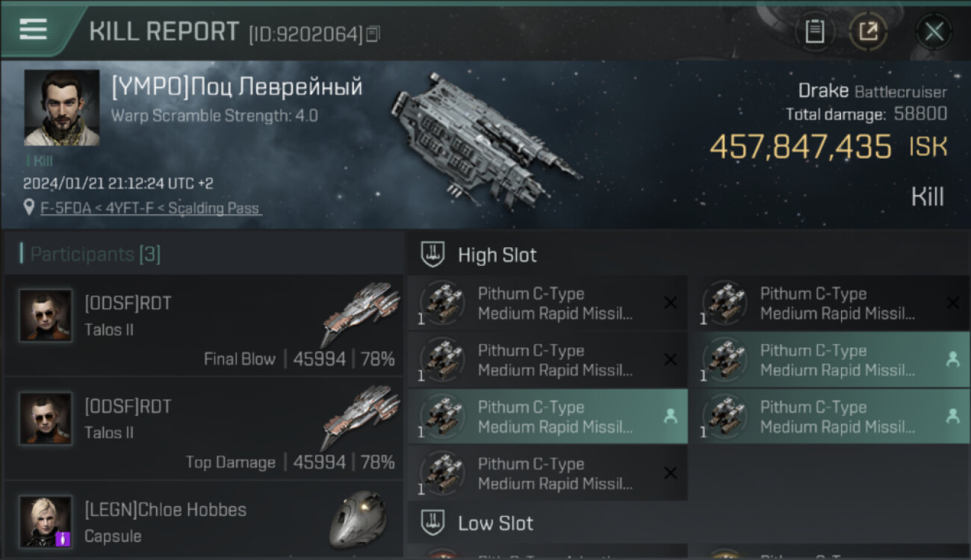Click Talos II ship icon for Top Damage

(360, 417)
